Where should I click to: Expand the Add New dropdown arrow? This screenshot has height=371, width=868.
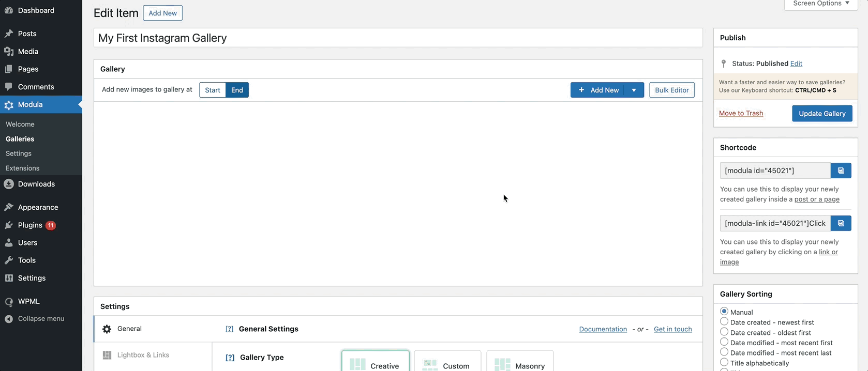(634, 90)
